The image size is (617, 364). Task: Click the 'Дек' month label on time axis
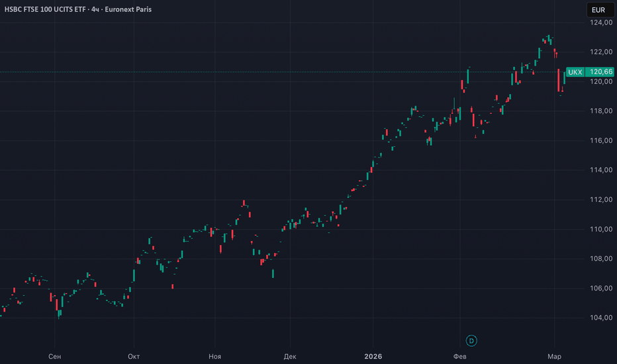click(289, 357)
